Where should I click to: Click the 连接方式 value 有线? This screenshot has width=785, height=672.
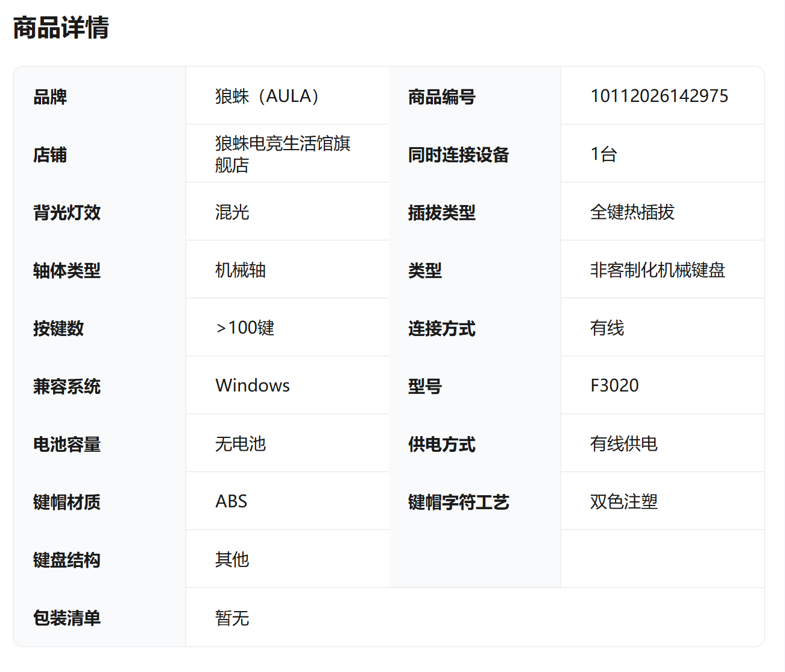(607, 328)
